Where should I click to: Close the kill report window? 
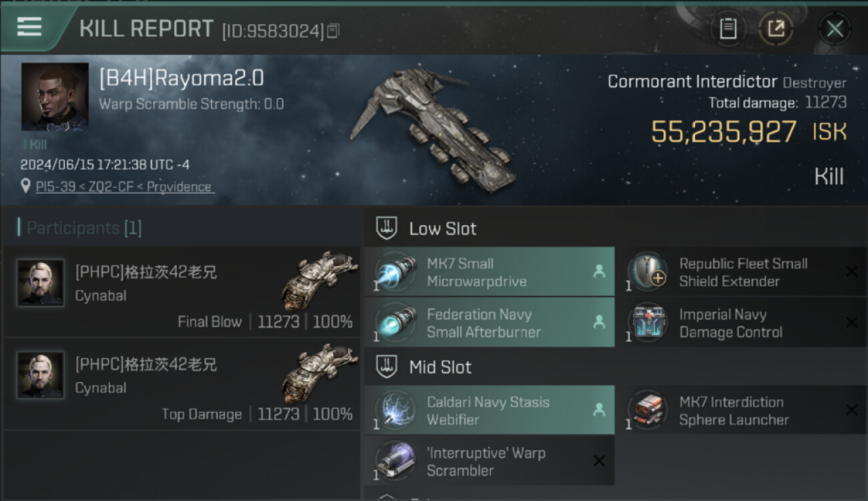click(x=835, y=29)
